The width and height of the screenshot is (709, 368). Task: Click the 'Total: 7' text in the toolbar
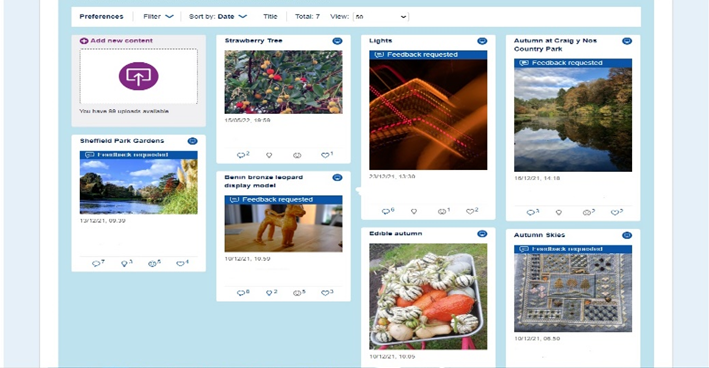pyautogui.click(x=307, y=16)
